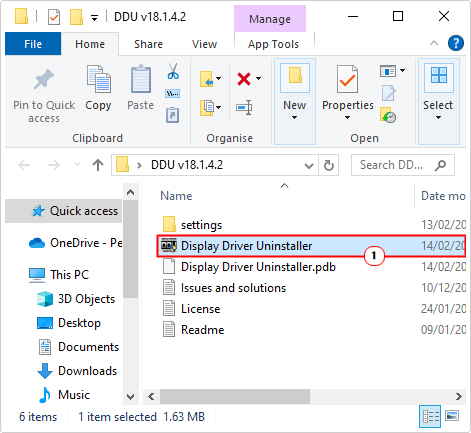Image resolution: width=471 pixels, height=433 pixels.
Task: Click the Copy path icon
Action: coord(173,93)
